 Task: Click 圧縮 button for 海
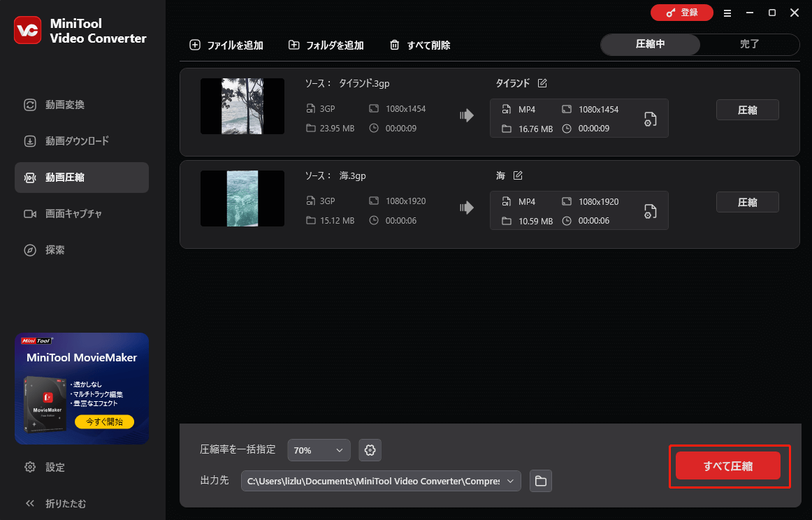point(747,202)
